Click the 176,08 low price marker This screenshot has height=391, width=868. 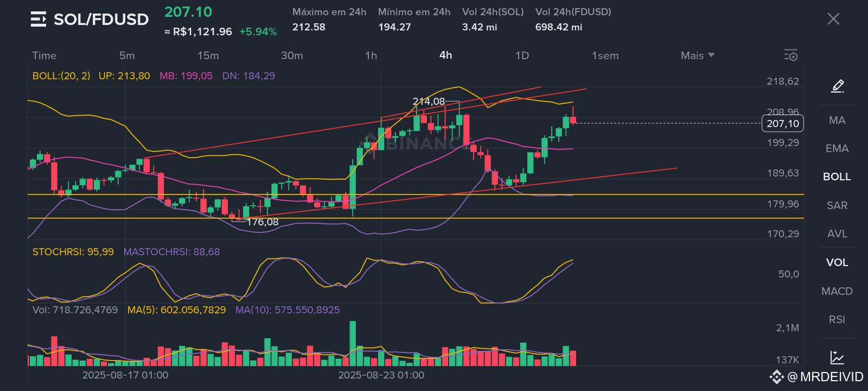[x=263, y=222]
